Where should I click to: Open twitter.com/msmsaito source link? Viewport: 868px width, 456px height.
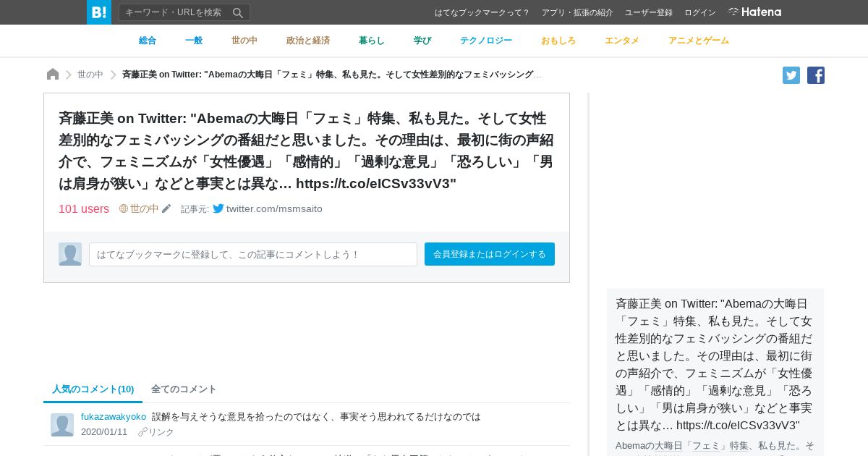(x=274, y=208)
